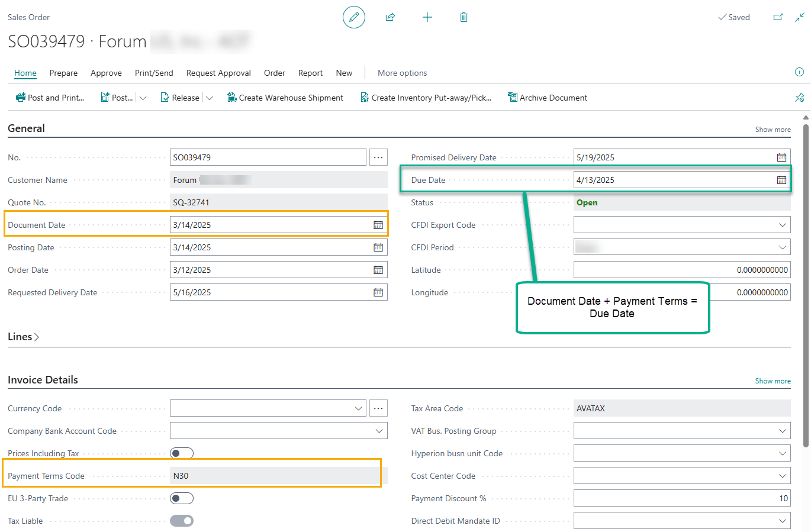
Task: Open the info circle icon
Action: 799,72
